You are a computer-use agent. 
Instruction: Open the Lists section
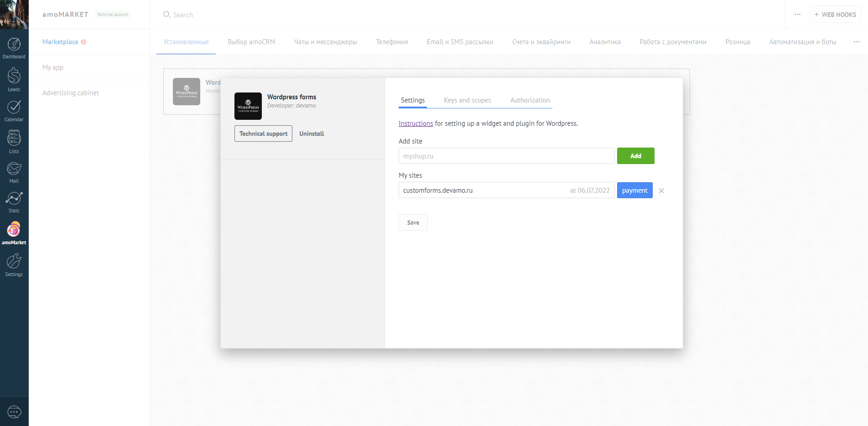(14, 142)
